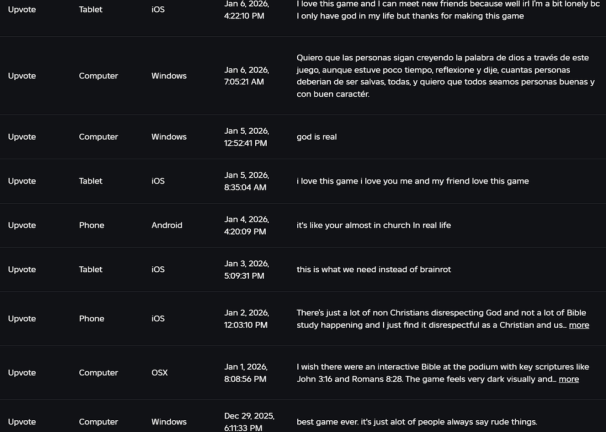
Task: Click Tablet cell in the Jan 3 row
Action: 93,270
